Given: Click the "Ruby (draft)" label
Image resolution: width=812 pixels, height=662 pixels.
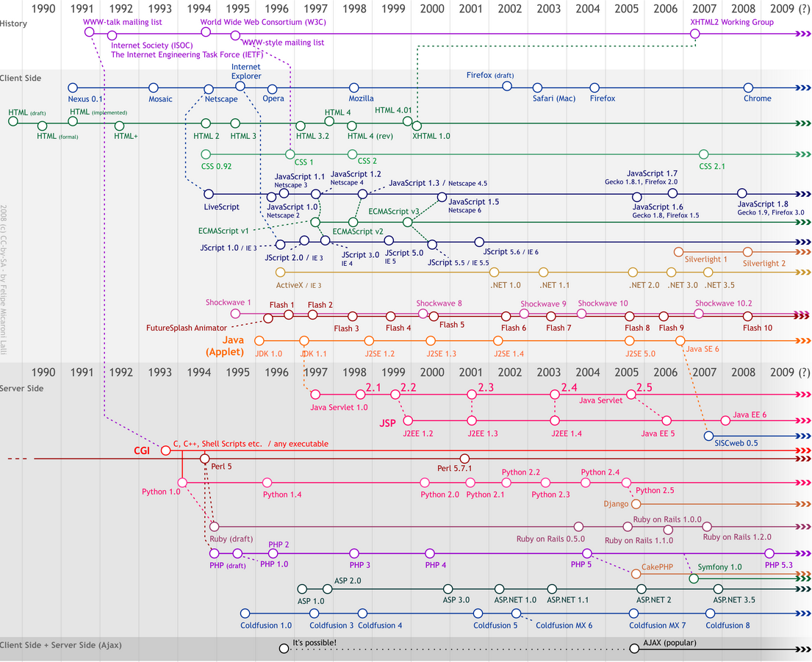Looking at the screenshot, I should click(x=231, y=539).
